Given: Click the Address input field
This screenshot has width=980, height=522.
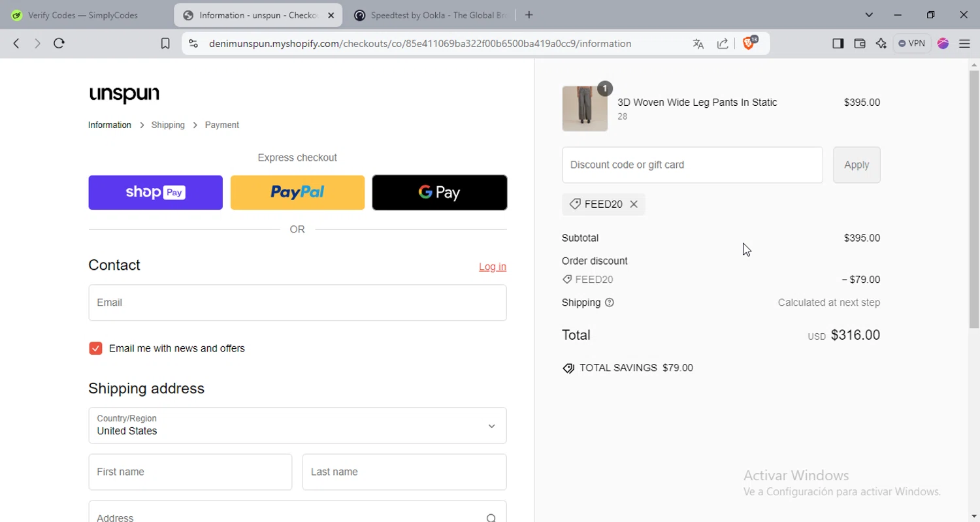Looking at the screenshot, I should [x=297, y=512].
